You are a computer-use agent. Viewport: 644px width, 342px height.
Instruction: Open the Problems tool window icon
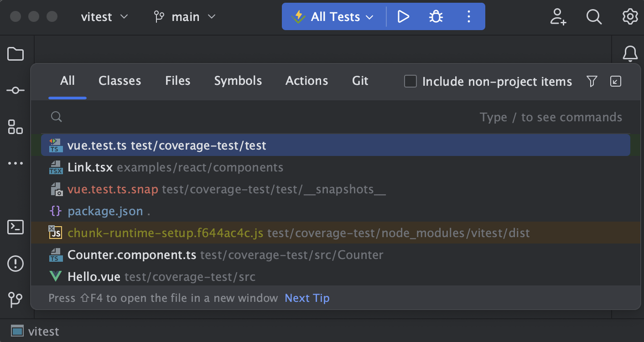pos(16,263)
